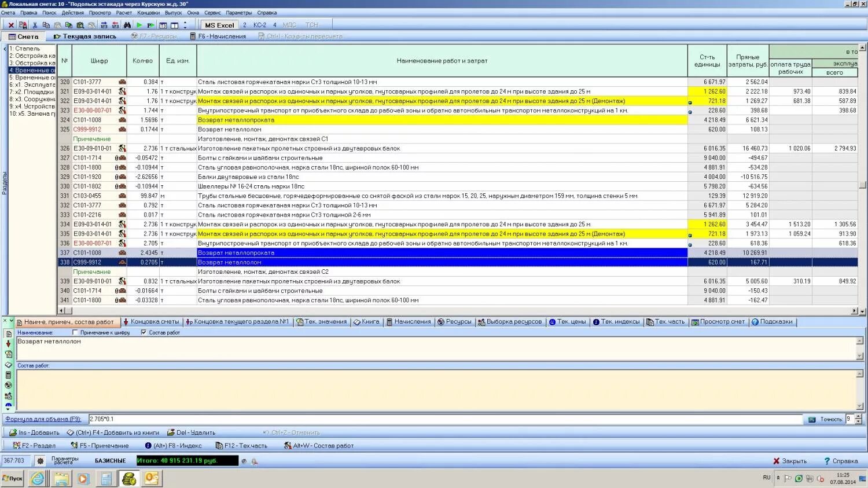This screenshot has width=868, height=488.
Task: Switch to Подсказки tab
Action: pyautogui.click(x=772, y=322)
